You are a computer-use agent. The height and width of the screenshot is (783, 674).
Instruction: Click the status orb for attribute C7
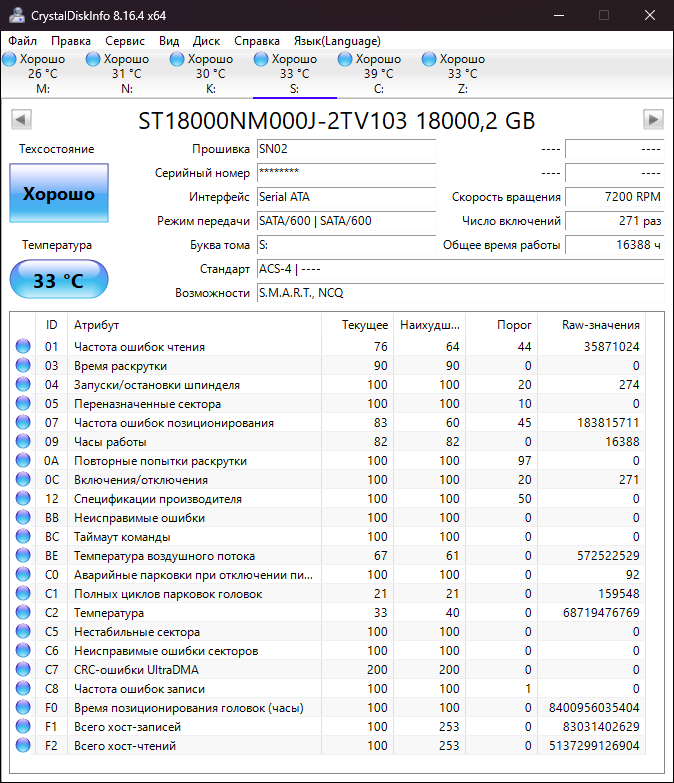23,669
